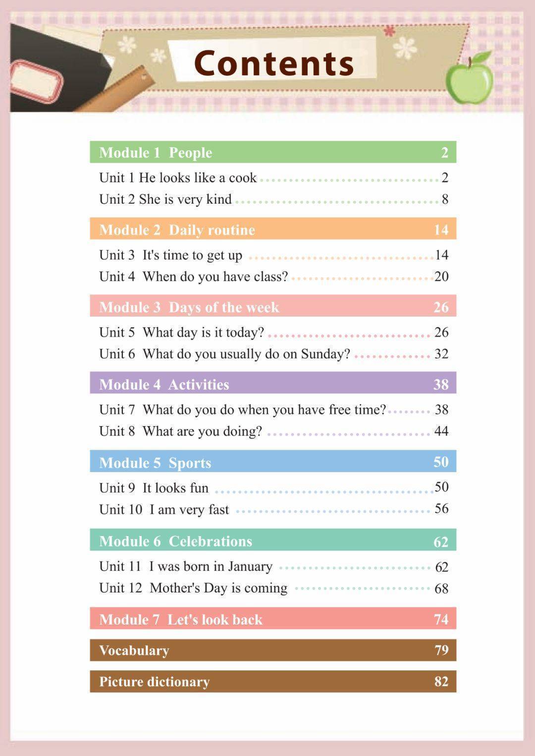Open Module 1 People section
The height and width of the screenshot is (756, 535).
pyautogui.click(x=272, y=152)
